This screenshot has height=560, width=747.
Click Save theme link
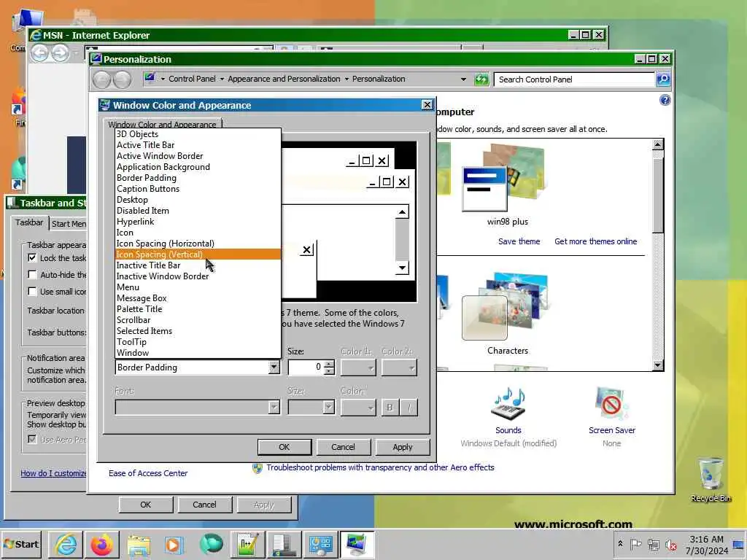coord(519,241)
